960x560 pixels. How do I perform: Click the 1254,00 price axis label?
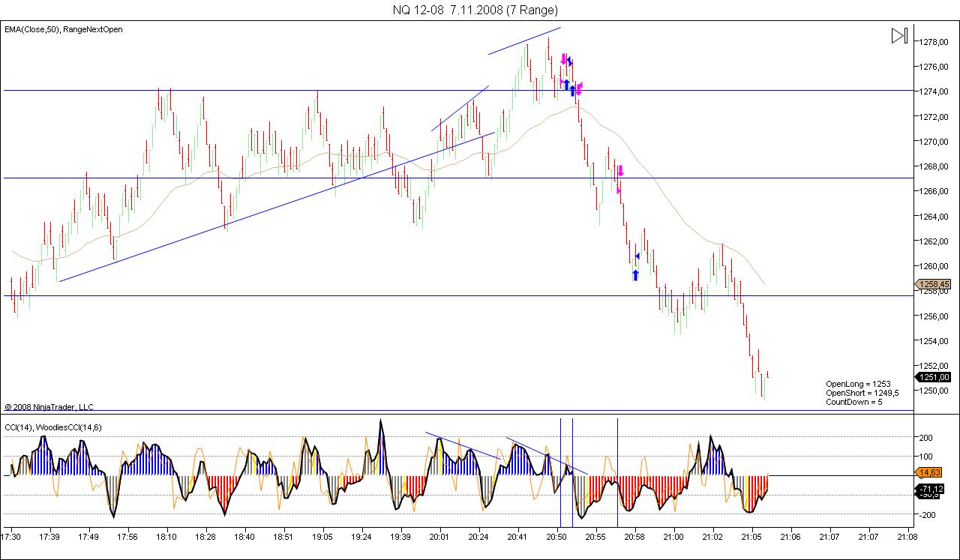tap(933, 340)
